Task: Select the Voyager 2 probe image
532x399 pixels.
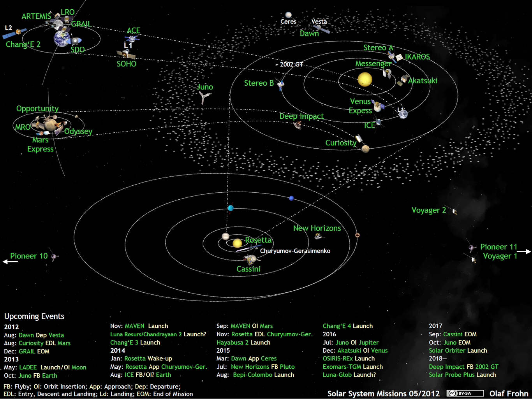Action: click(x=454, y=211)
